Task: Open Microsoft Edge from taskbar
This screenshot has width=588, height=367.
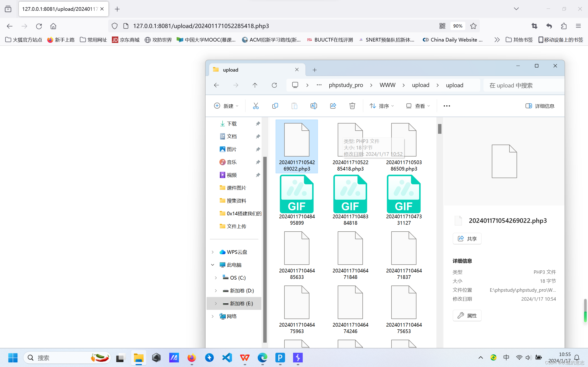Action: 263,358
